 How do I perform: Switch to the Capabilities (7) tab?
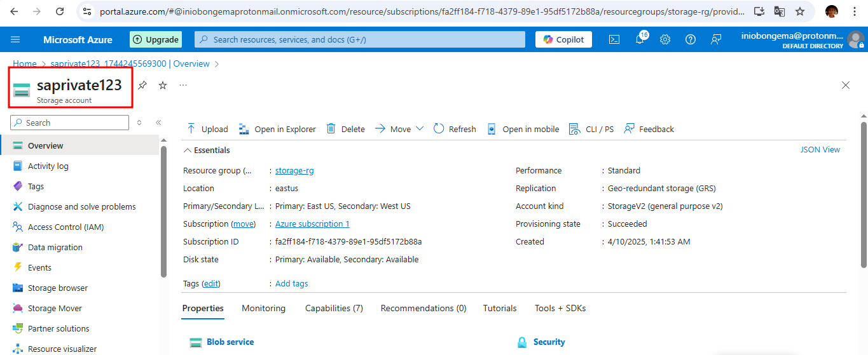pyautogui.click(x=334, y=309)
